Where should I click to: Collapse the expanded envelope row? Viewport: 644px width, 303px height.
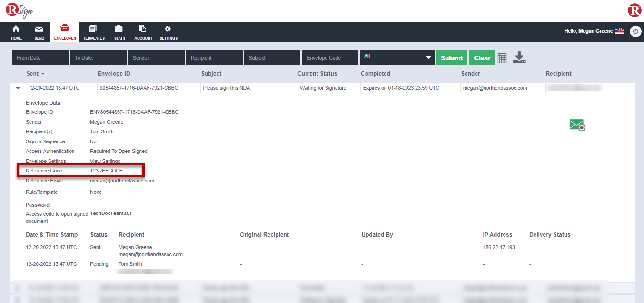(x=18, y=87)
